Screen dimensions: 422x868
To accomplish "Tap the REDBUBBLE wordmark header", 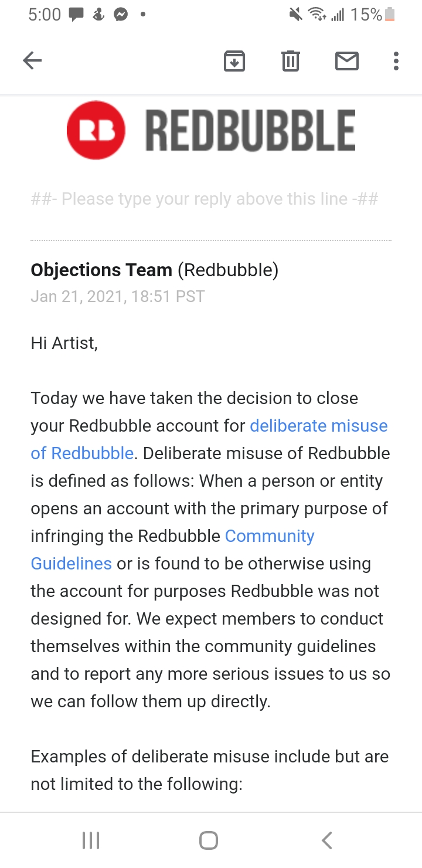I will coord(250,130).
